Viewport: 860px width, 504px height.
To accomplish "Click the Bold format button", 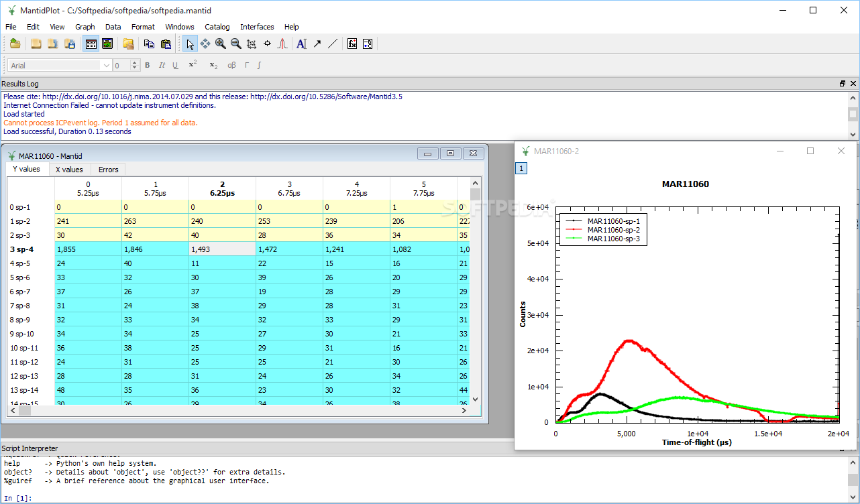I will [x=148, y=65].
